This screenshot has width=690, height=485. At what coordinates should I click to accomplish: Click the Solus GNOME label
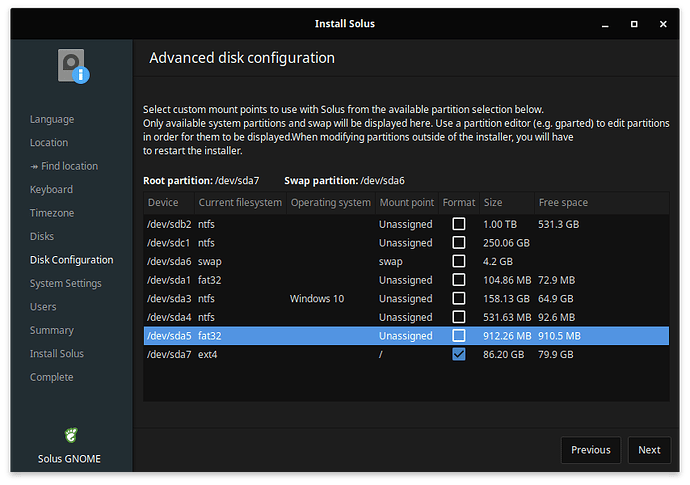[69, 459]
